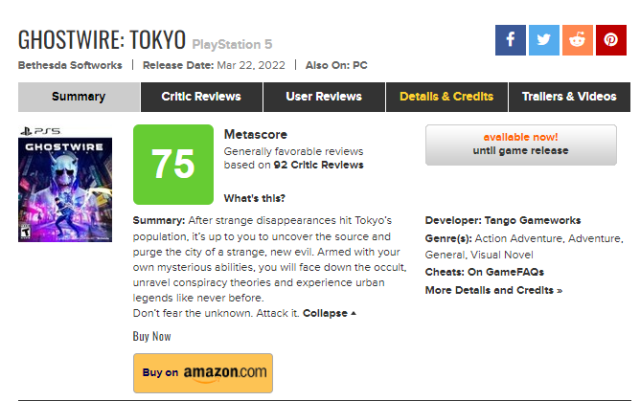Share on Reddit icon
The image size is (640, 401).
577,40
